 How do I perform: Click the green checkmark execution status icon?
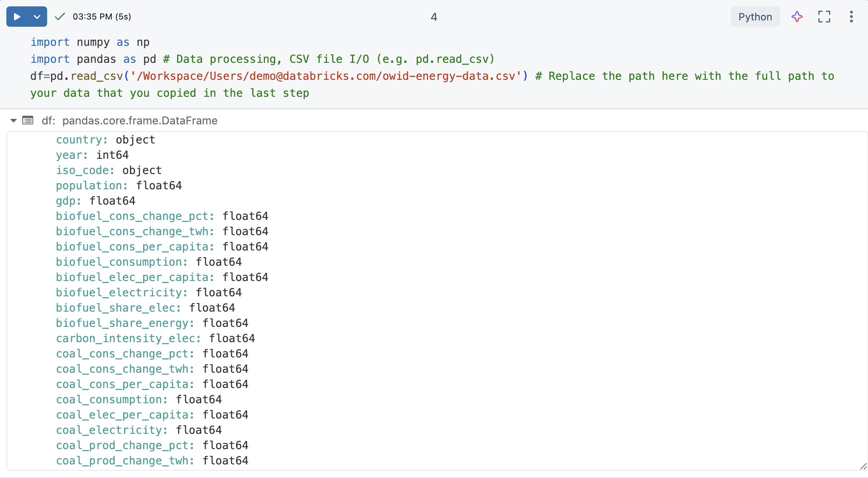(x=59, y=17)
